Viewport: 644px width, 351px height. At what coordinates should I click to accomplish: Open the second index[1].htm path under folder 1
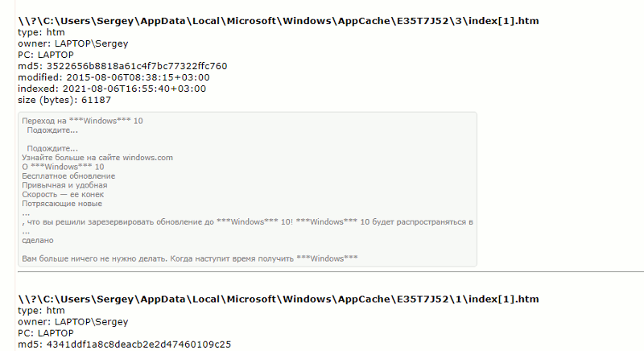pyautogui.click(x=278, y=299)
